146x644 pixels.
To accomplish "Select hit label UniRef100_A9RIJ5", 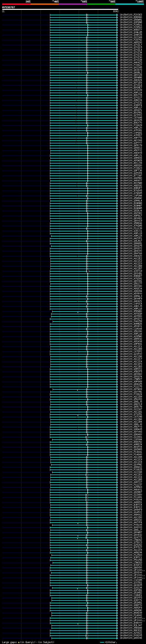I will (131, 306).
